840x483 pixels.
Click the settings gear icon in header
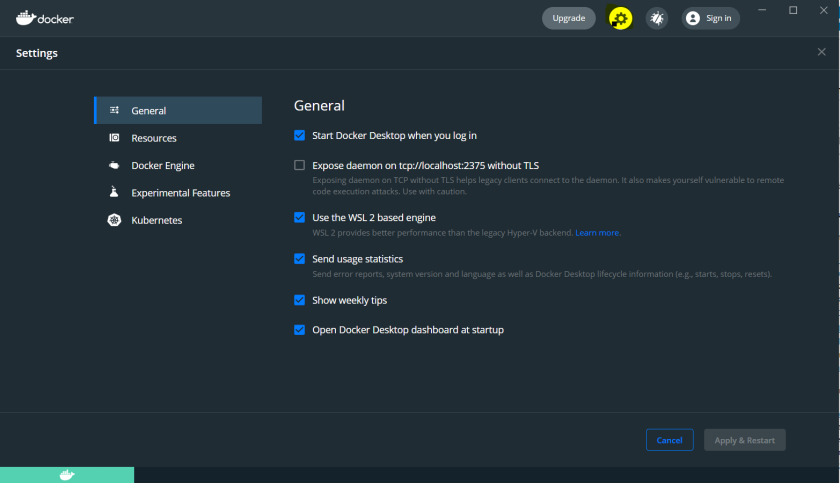(620, 18)
